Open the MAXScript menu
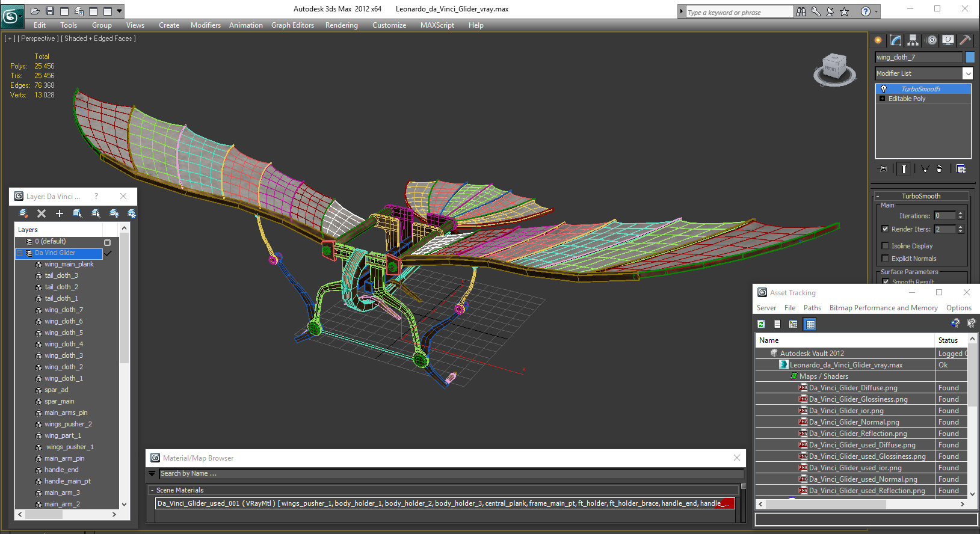 click(x=437, y=25)
